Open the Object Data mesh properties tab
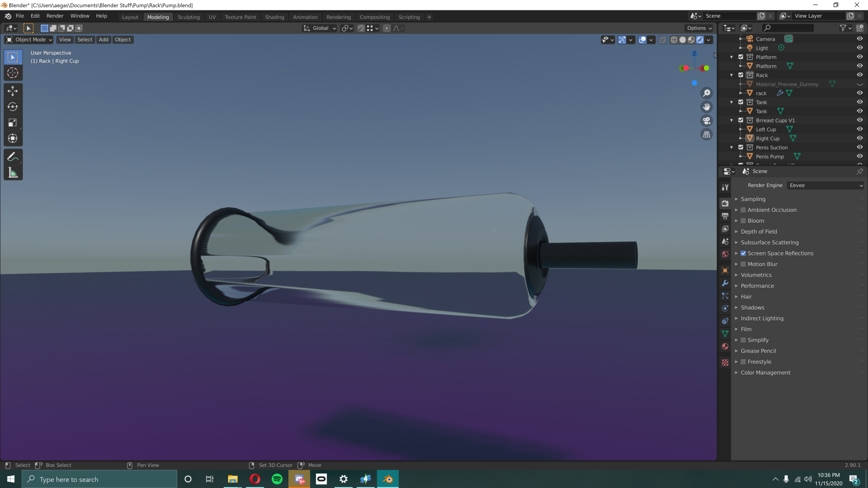The image size is (868, 488). coord(725,333)
